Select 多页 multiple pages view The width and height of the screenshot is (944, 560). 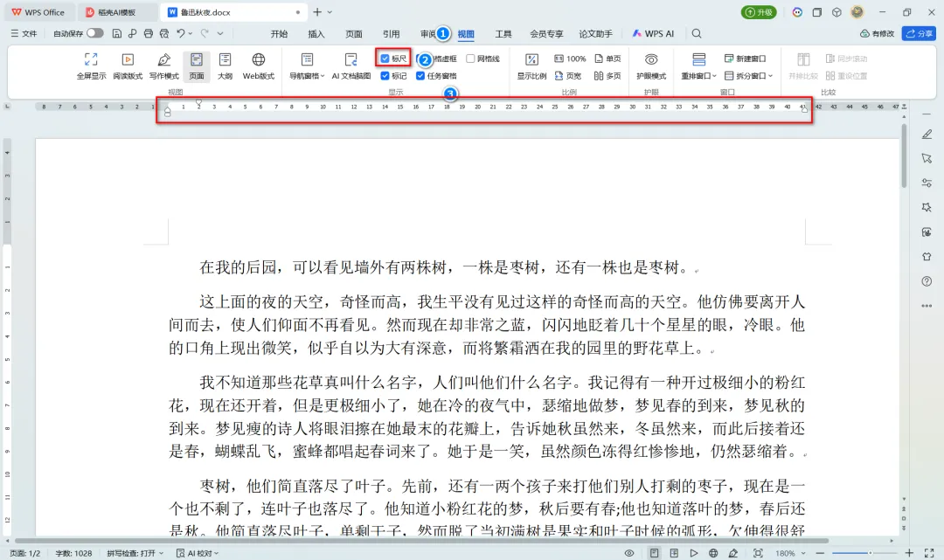607,76
